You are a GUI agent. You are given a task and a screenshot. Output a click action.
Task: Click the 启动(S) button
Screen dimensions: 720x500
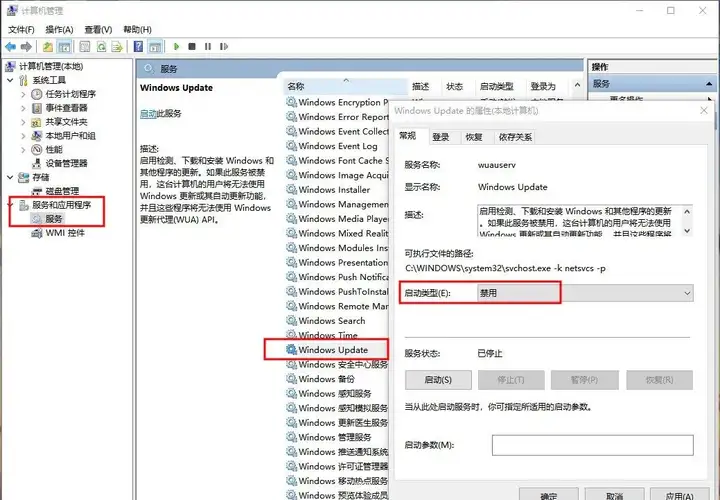point(438,380)
